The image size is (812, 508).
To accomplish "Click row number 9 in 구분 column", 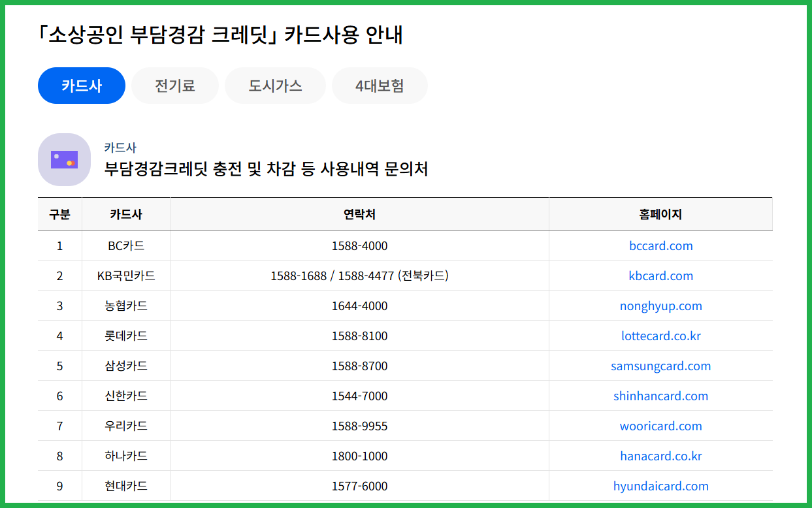I will point(59,486).
